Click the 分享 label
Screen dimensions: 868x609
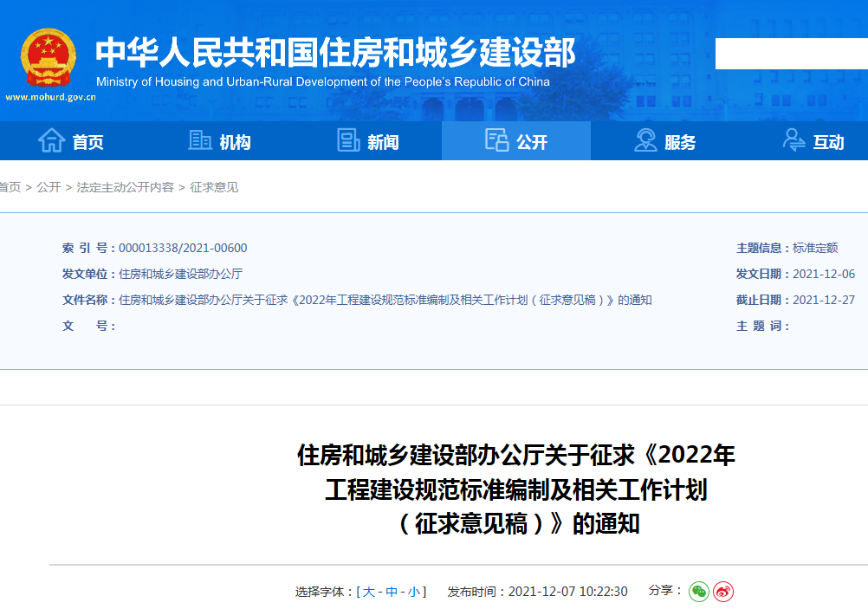664,590
